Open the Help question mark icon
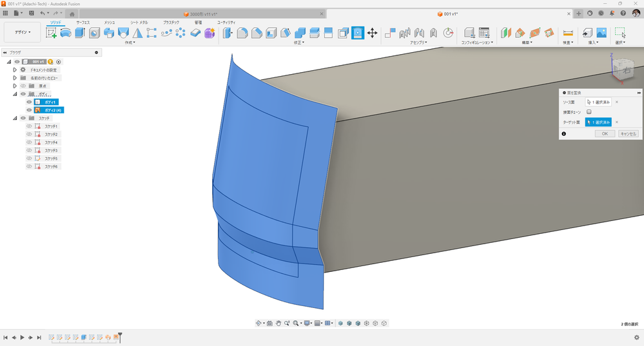644x346 pixels. click(623, 13)
